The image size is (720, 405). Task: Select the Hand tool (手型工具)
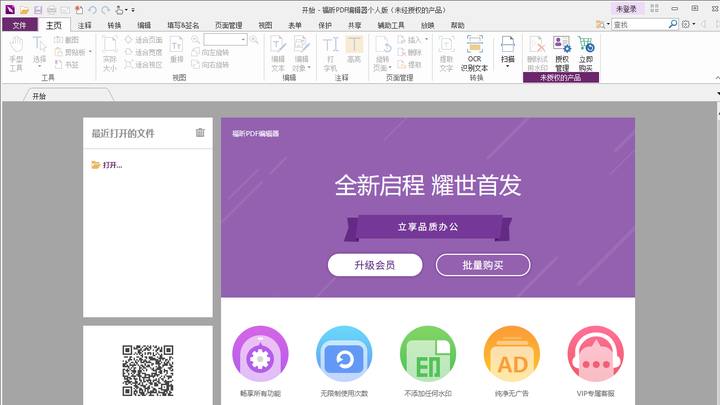pos(17,54)
